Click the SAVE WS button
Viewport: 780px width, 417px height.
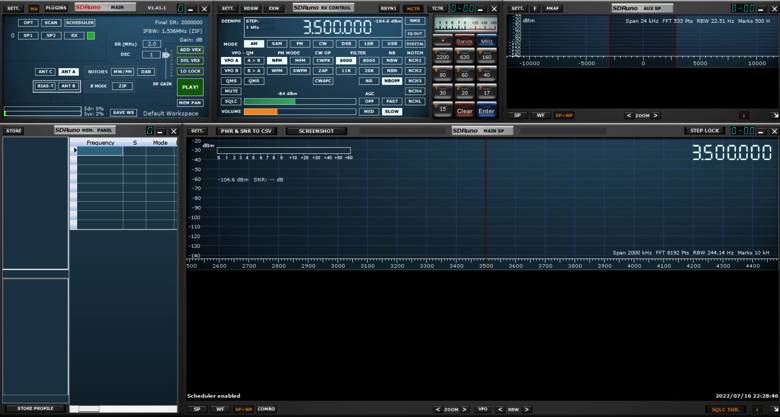pyautogui.click(x=123, y=113)
